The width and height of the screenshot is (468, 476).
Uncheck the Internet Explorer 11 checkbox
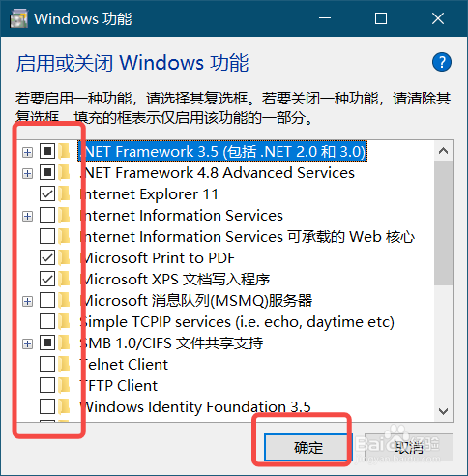(x=47, y=194)
